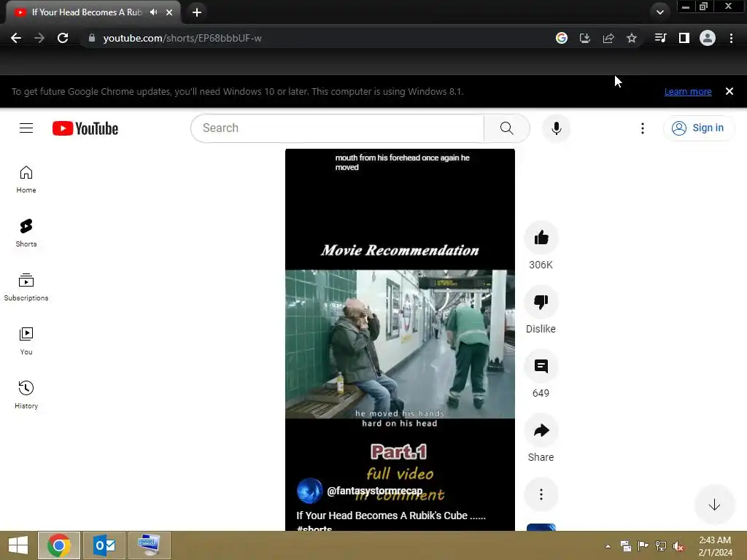Click the short title Rubik's Cube text

(391, 516)
